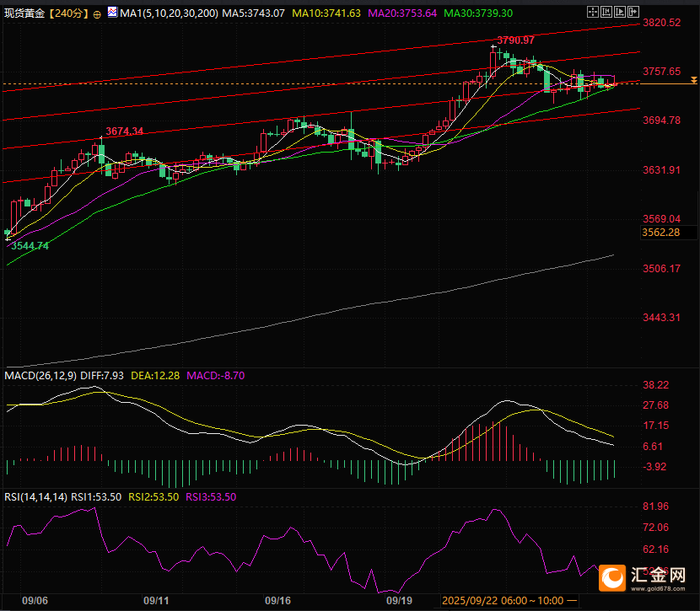Click the 72.06 RSI axis label

[656, 528]
